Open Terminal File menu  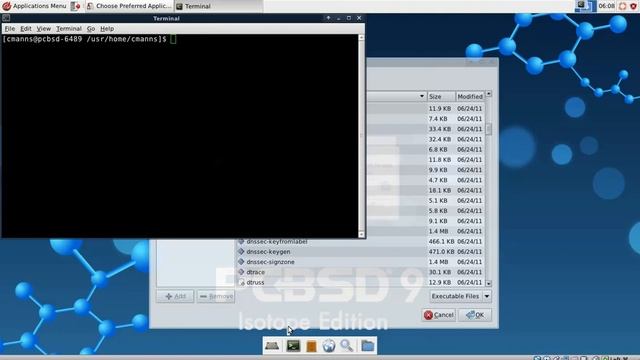(x=9, y=29)
